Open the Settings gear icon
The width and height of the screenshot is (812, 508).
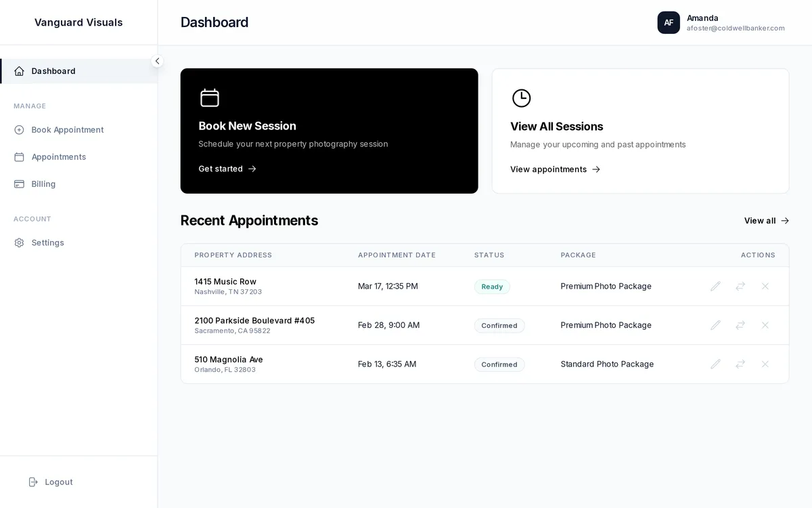click(20, 242)
